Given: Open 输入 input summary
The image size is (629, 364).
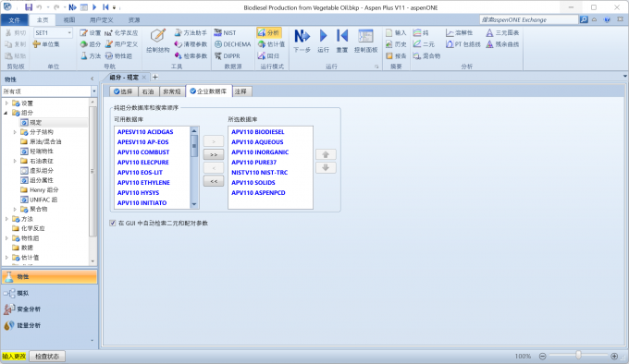Looking at the screenshot, I should [396, 33].
